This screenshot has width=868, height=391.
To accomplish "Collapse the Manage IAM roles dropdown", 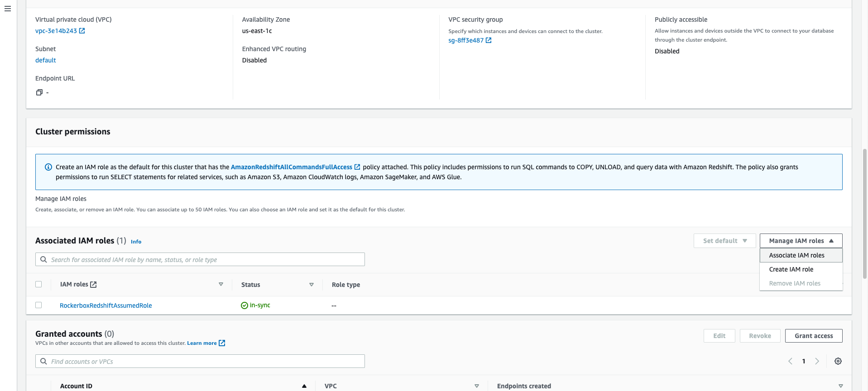I will coord(801,241).
